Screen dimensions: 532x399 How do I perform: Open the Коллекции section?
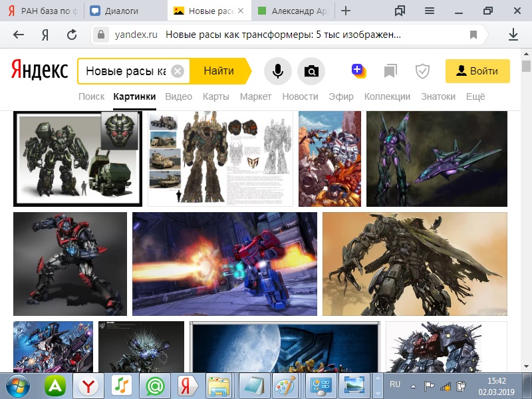coord(387,96)
